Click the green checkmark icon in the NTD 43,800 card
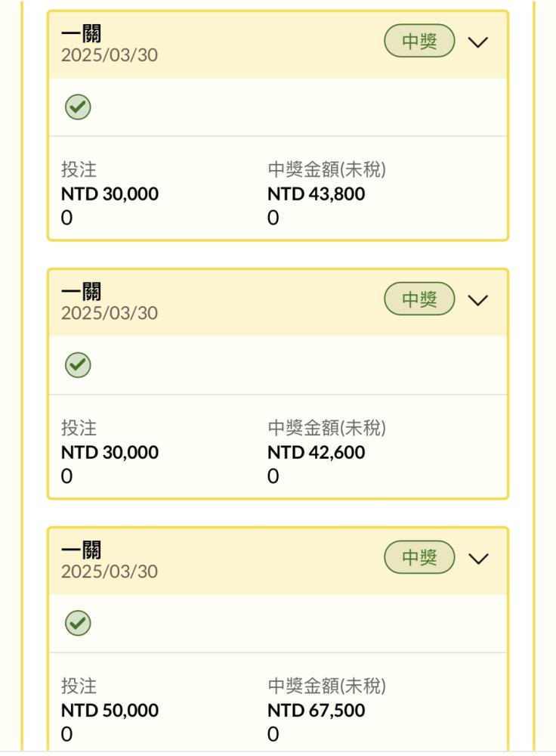556x756 pixels. (x=78, y=107)
